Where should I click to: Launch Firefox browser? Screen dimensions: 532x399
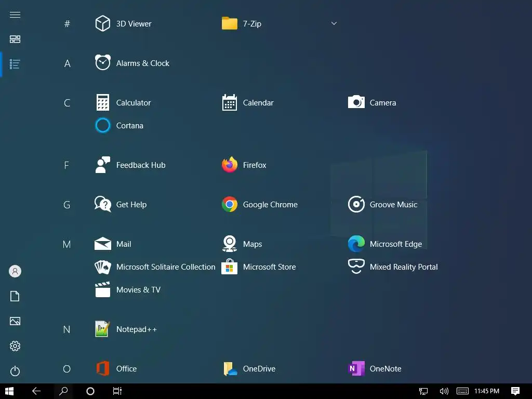coord(244,165)
